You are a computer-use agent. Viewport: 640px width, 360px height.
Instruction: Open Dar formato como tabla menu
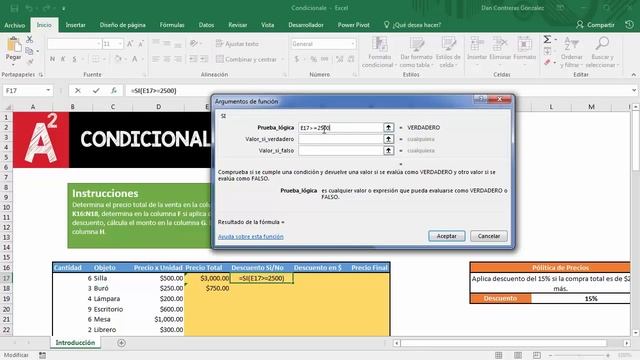click(x=416, y=52)
